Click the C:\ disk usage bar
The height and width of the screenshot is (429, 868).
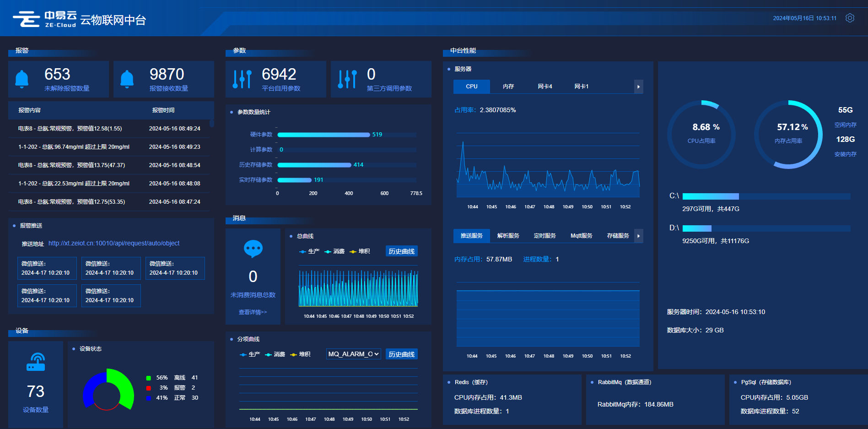click(766, 196)
